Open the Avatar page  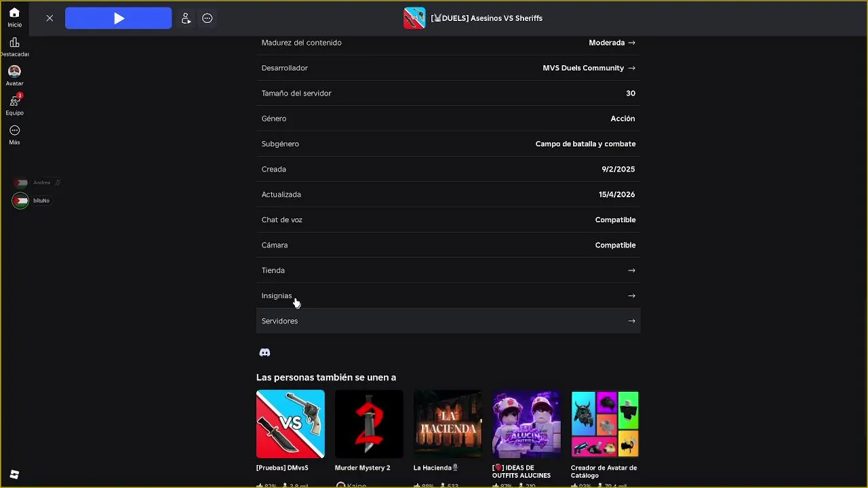(x=14, y=76)
